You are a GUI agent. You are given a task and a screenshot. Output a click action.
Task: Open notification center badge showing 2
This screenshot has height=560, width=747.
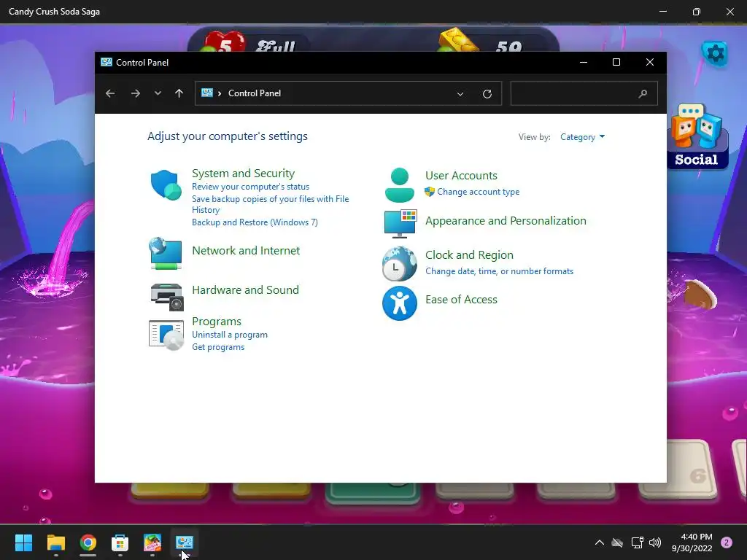(x=727, y=542)
